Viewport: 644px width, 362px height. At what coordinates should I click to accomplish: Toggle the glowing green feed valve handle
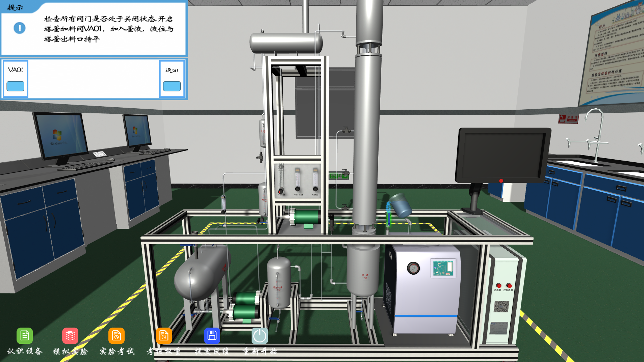[x=388, y=216]
